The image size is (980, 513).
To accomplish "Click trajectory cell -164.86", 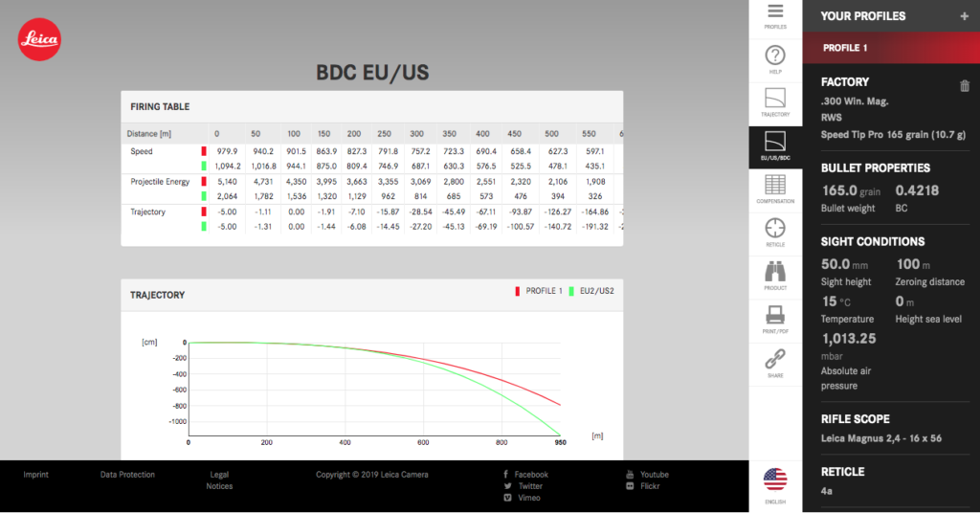I will (x=595, y=212).
